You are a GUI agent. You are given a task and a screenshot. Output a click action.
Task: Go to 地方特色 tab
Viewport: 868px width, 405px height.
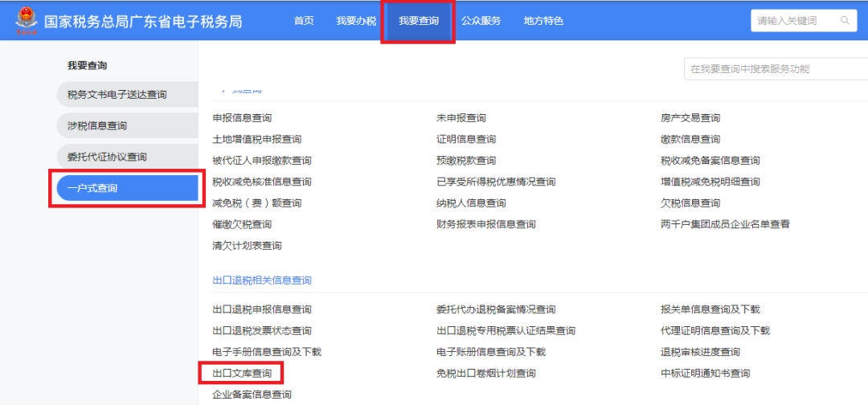point(543,21)
